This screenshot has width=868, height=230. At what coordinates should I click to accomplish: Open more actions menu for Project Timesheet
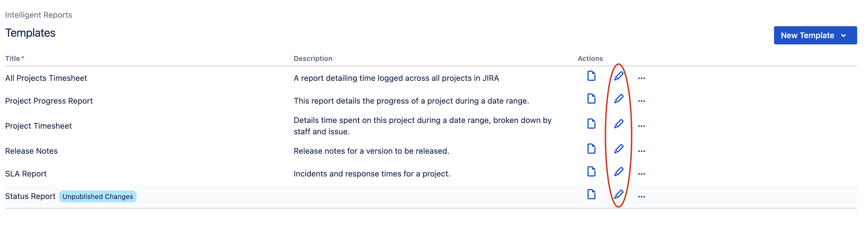click(x=641, y=126)
